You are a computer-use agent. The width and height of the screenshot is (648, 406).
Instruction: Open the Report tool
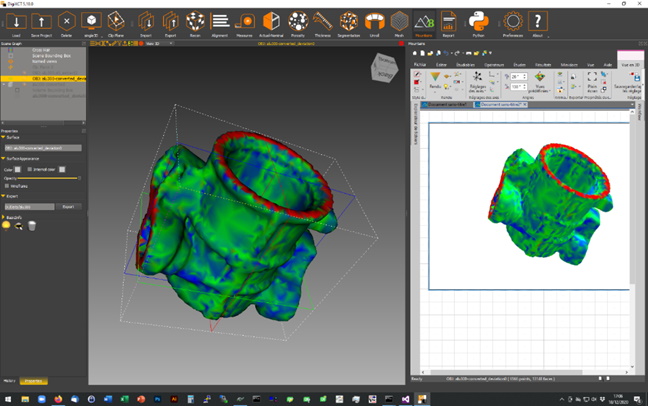click(x=448, y=21)
